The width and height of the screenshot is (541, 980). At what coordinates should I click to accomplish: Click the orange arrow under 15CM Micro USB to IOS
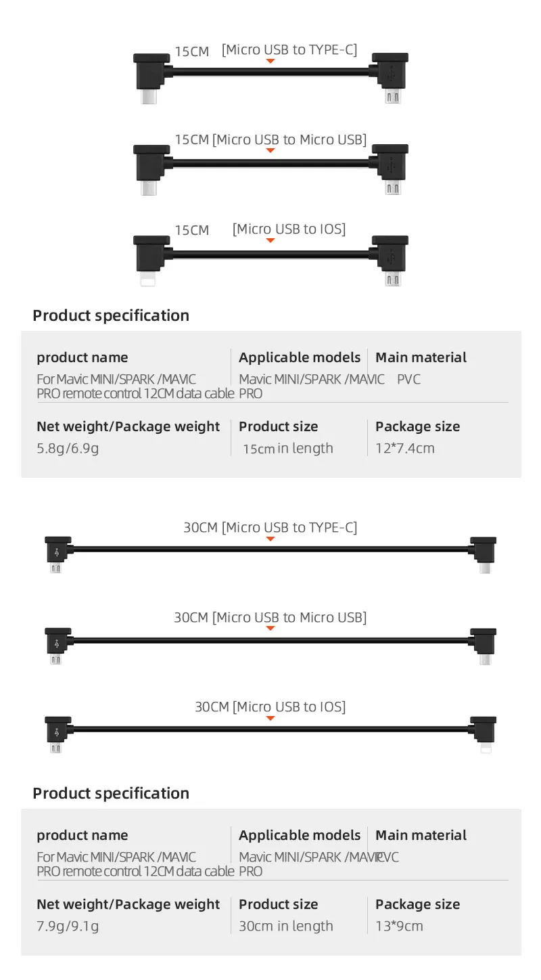click(x=270, y=240)
